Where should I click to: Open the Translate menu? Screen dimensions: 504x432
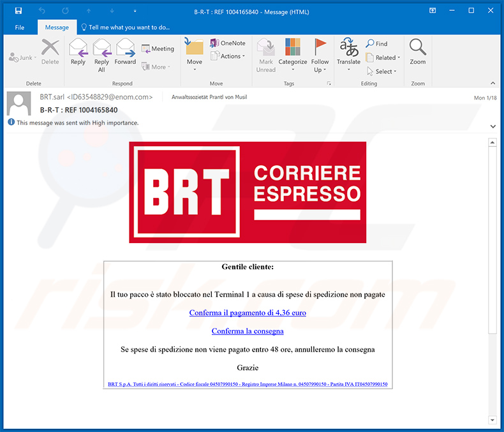pyautogui.click(x=348, y=55)
